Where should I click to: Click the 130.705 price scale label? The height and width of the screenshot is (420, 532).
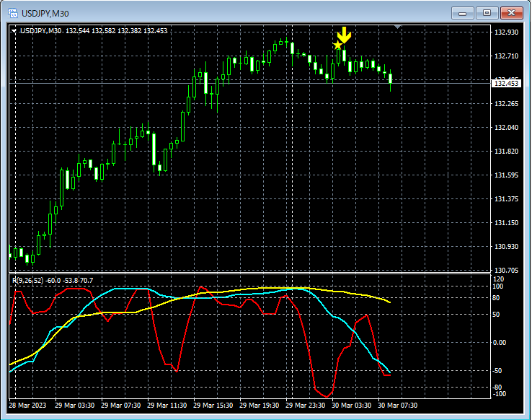click(x=506, y=271)
